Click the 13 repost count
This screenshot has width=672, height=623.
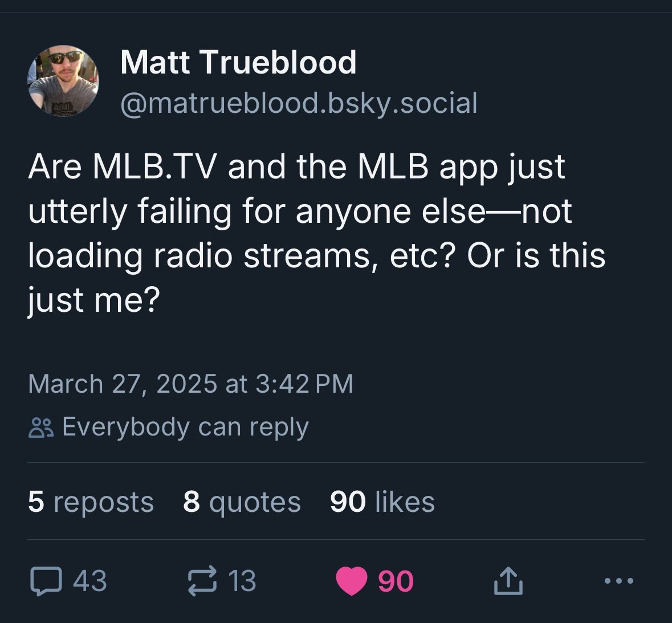point(242,581)
